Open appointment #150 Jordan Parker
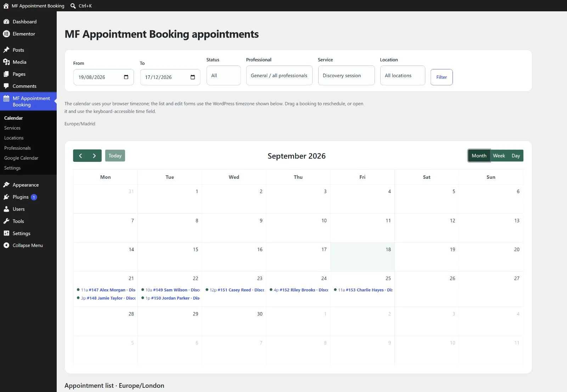Screen dimensions: 567x392 [x=170, y=298]
